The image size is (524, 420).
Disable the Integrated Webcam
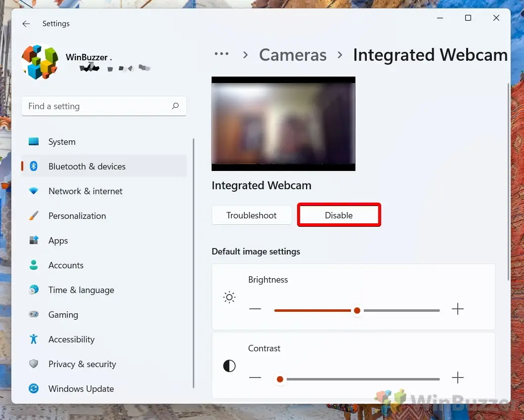pos(339,215)
